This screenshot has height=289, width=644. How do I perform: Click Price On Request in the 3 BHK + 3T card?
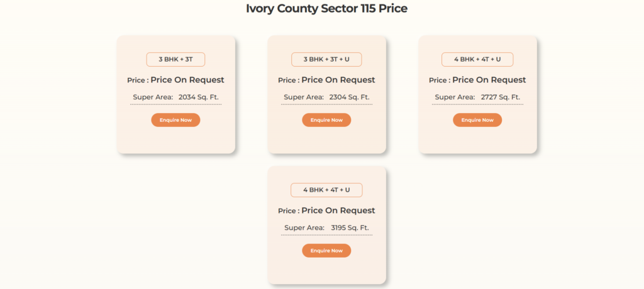coord(187,80)
